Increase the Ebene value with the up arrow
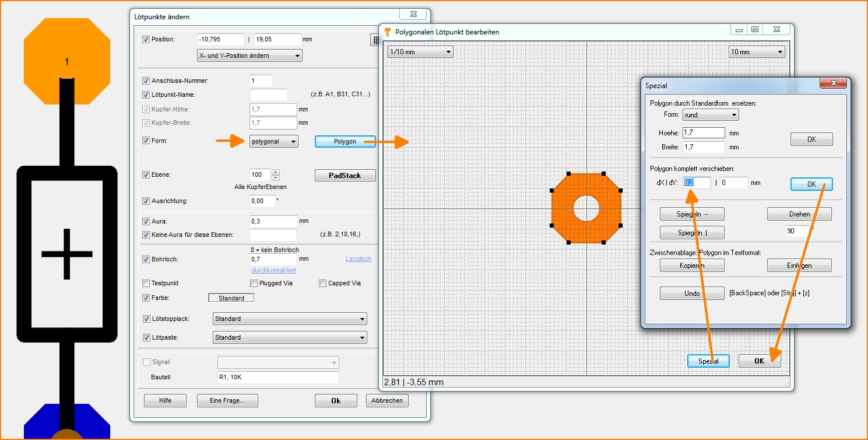 click(276, 172)
